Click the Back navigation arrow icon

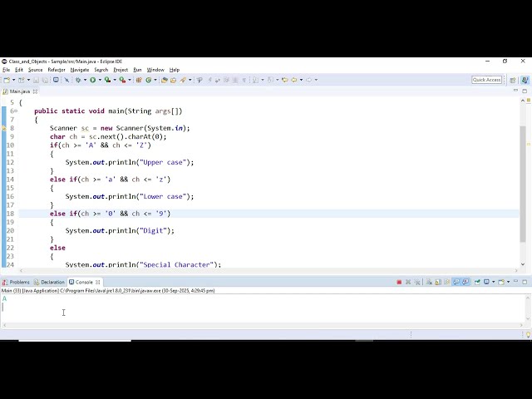coord(293,80)
